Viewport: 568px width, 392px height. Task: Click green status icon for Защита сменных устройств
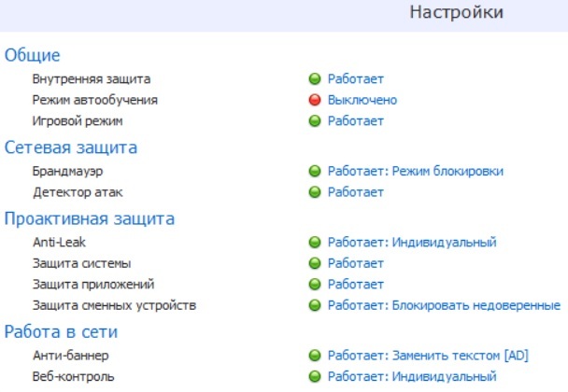pyautogui.click(x=315, y=305)
